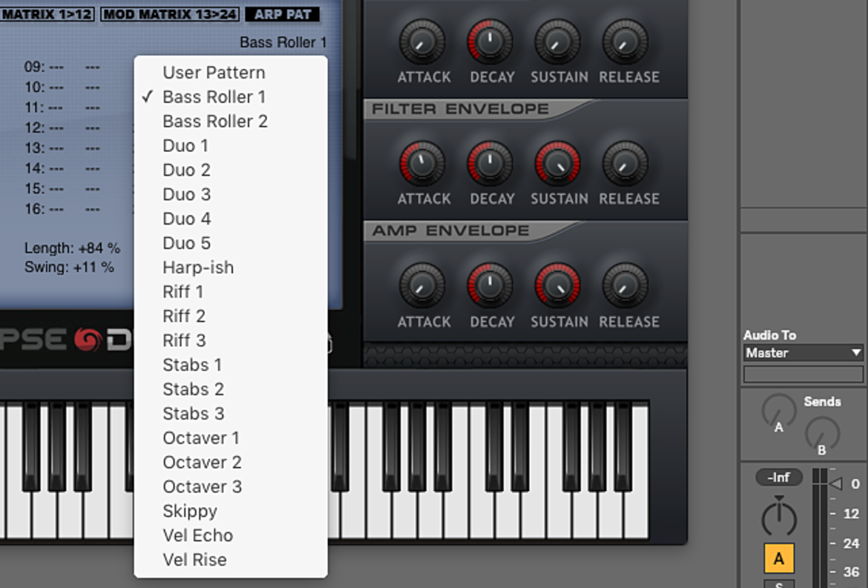Select the Duo 1 arp pattern
The height and width of the screenshot is (588, 868).
point(231,145)
